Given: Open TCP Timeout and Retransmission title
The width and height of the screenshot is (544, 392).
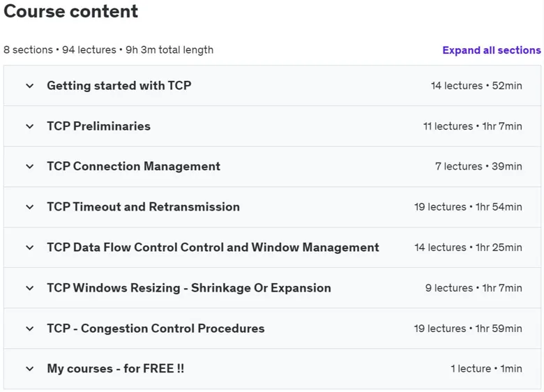Looking at the screenshot, I should click(x=143, y=207).
